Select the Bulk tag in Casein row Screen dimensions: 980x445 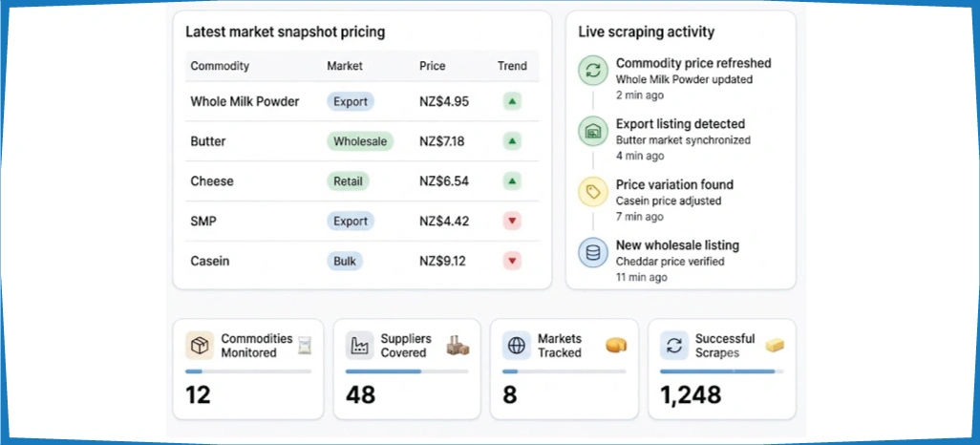345,261
